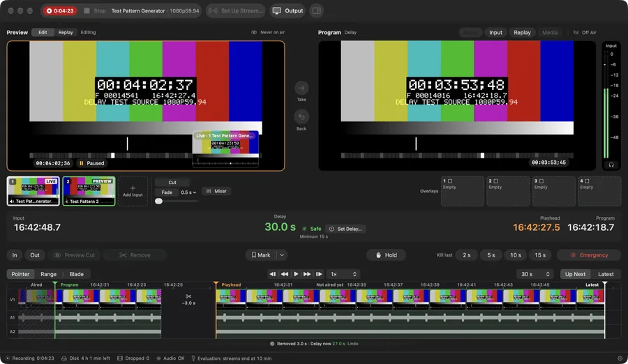Open Set Delay settings

pyautogui.click(x=345, y=229)
